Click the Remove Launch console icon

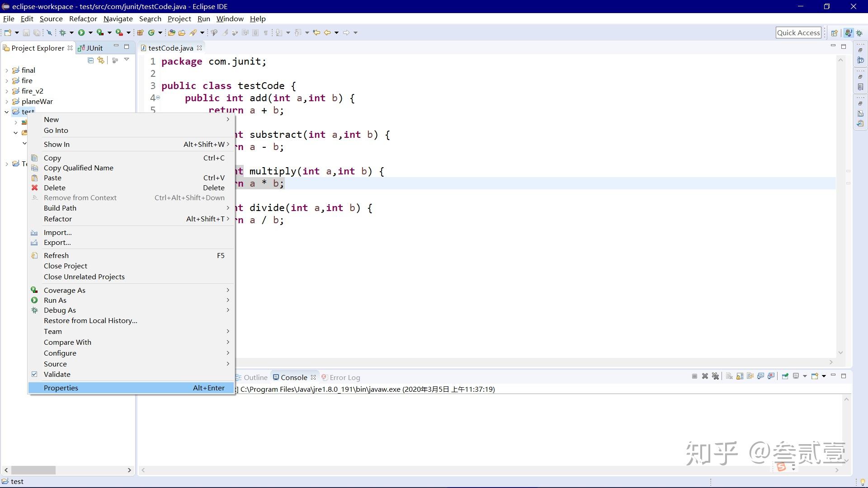705,376
